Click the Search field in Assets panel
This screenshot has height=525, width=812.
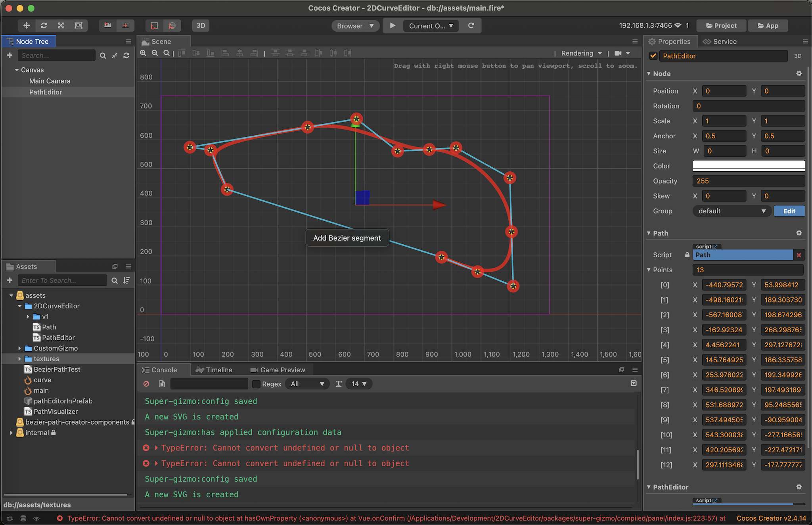pyautogui.click(x=62, y=280)
